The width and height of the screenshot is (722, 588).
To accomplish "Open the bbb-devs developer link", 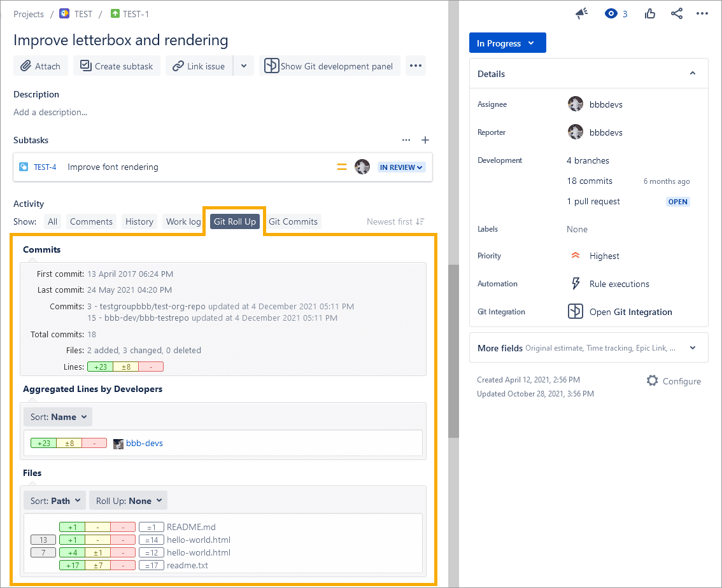I will (144, 443).
